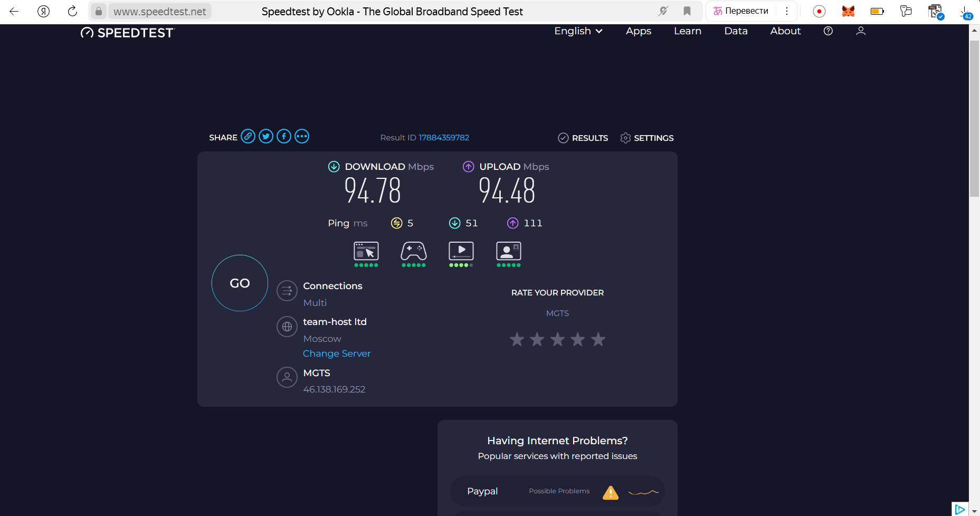980x516 pixels.
Task: Reload the page with refresh icon
Action: tap(72, 11)
